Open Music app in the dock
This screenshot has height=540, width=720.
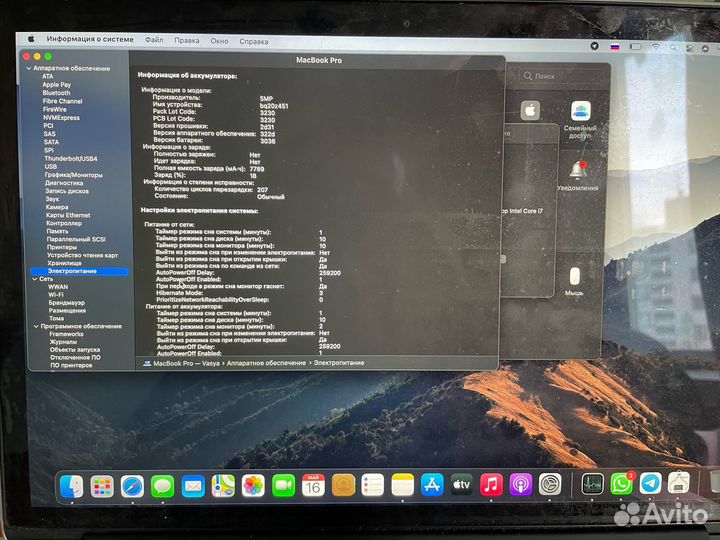tap(491, 484)
